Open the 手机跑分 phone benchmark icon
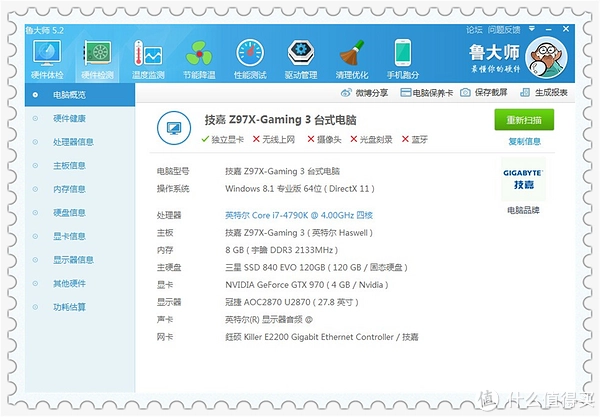This screenshot has height=417, width=600. click(x=403, y=59)
